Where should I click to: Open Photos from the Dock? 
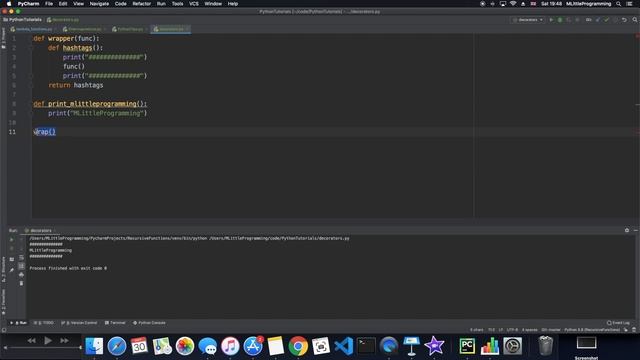pyautogui.click(x=185, y=346)
